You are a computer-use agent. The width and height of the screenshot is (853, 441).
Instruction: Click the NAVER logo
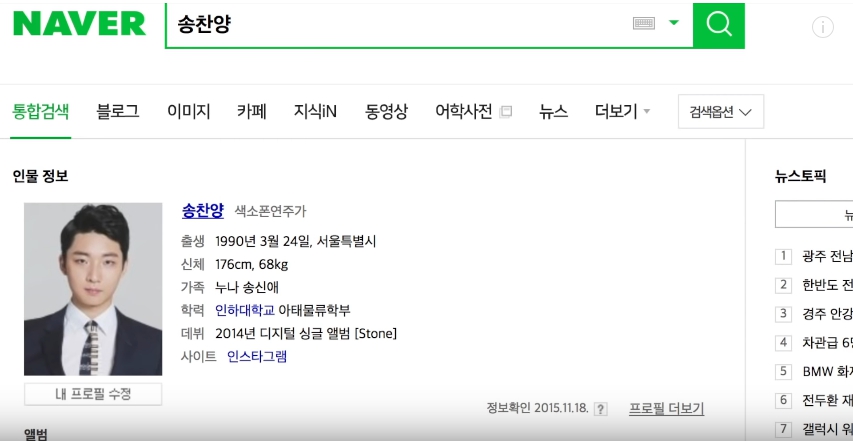click(x=79, y=24)
